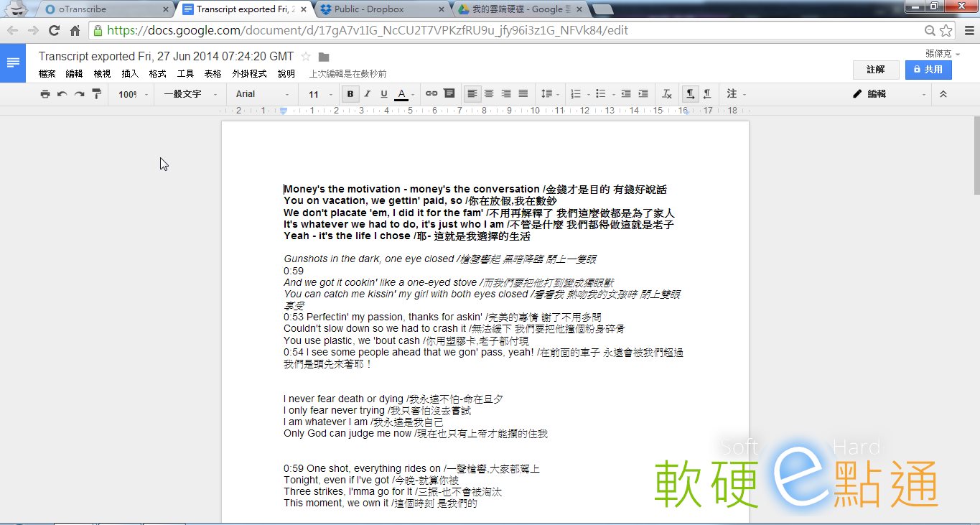Click the vertical scrollbar thumb

click(976, 154)
